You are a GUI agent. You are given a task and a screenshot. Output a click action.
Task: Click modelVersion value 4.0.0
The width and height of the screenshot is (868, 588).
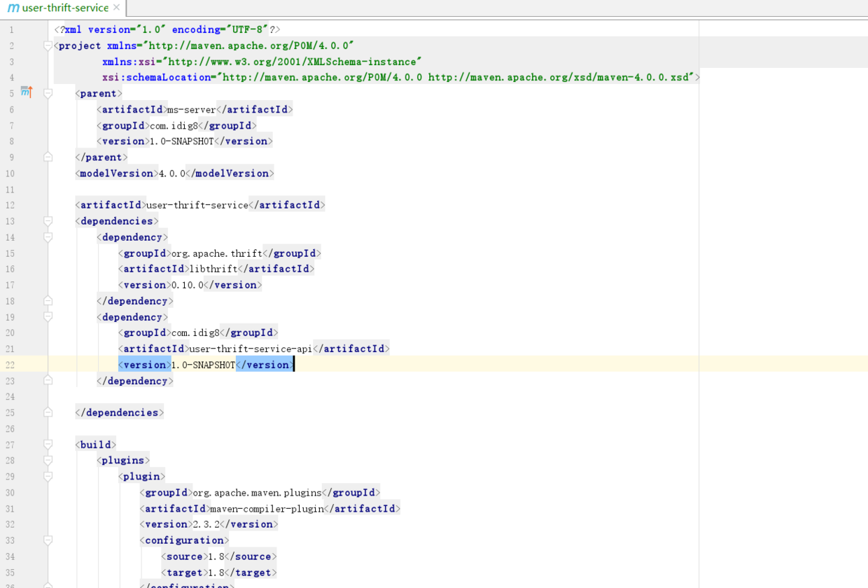coord(172,173)
